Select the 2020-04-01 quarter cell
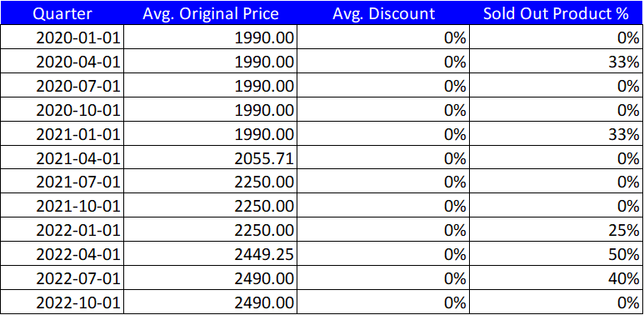 (x=62, y=62)
